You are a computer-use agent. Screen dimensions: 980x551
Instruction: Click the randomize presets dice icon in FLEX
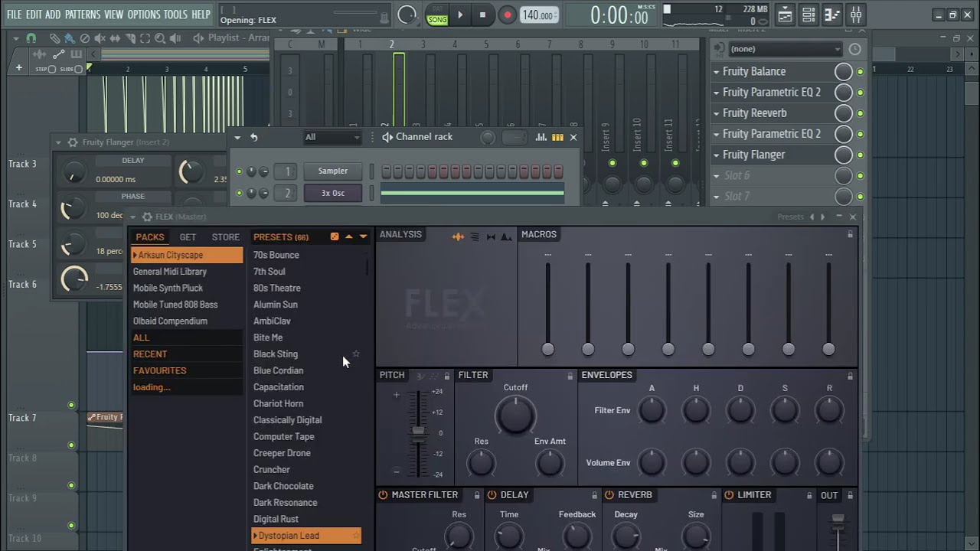click(x=335, y=237)
